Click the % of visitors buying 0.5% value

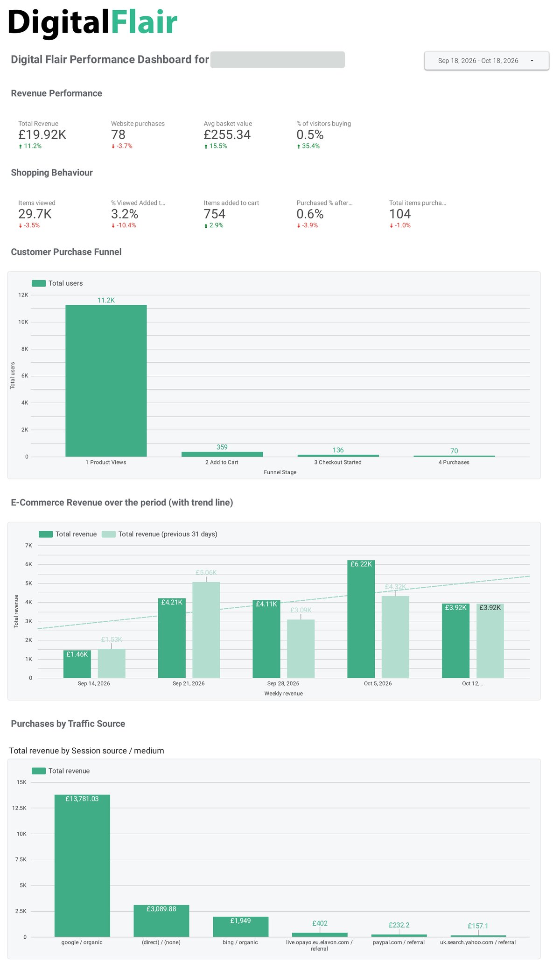[x=310, y=135]
